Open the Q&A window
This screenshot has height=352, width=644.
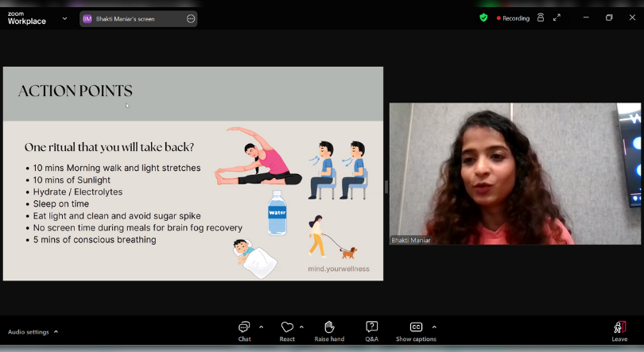(x=371, y=327)
